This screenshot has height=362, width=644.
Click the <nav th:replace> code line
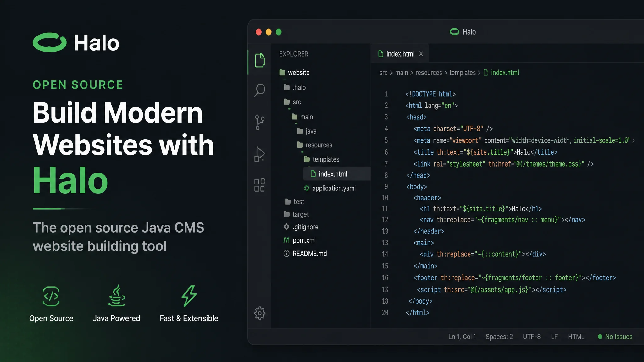click(x=502, y=220)
